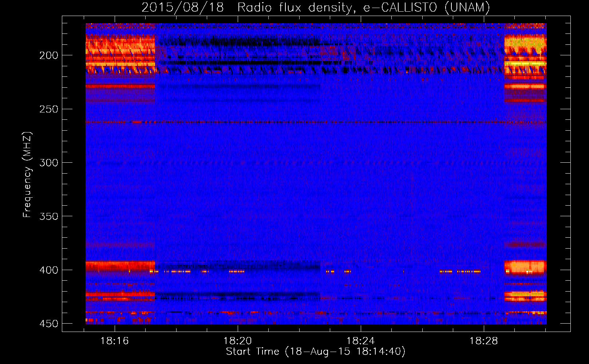Click the plot title "2015/08/18 Radio flux density, e-CALLISTO (UNAM)"
The width and height of the screenshot is (589, 364).
point(316,8)
